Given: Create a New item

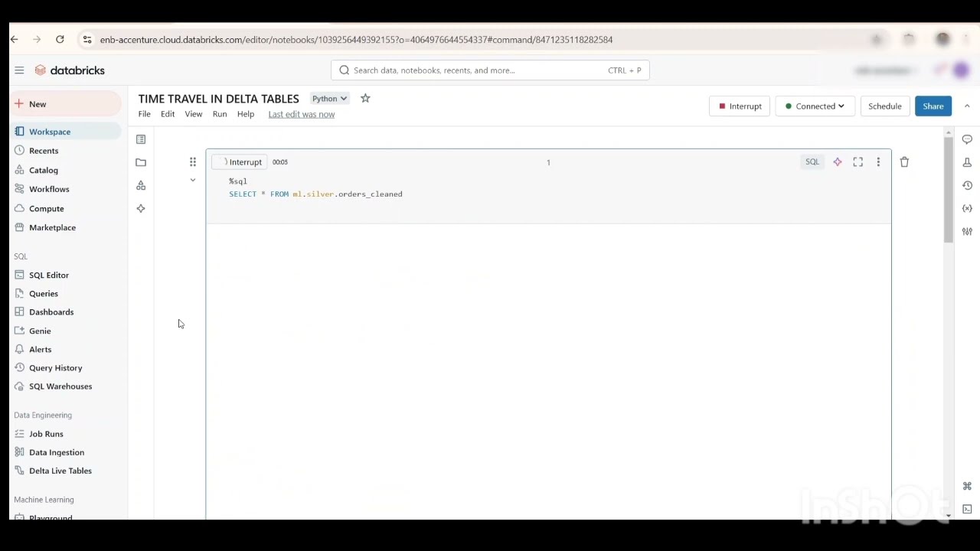Looking at the screenshot, I should 66,104.
